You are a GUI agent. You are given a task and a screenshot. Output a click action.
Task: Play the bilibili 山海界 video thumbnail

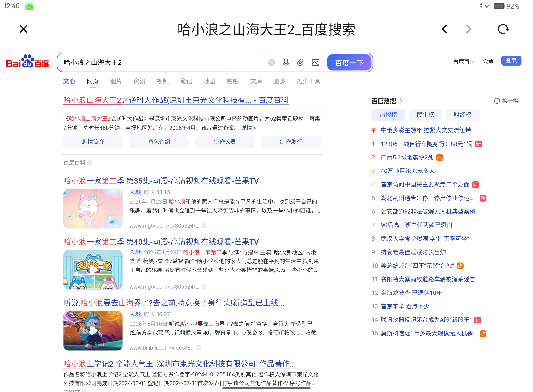93,331
